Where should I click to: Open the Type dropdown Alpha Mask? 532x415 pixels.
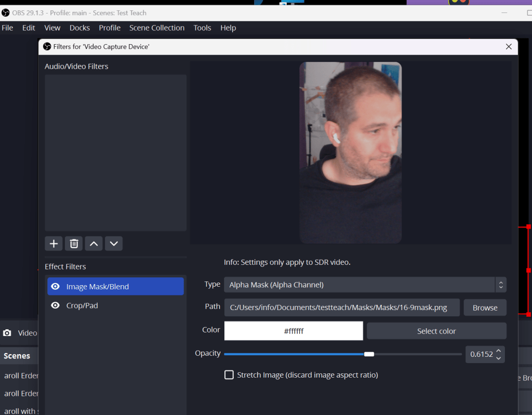(365, 285)
